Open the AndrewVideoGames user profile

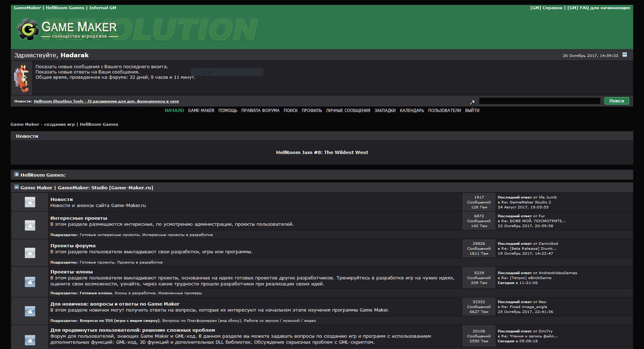click(x=558, y=273)
